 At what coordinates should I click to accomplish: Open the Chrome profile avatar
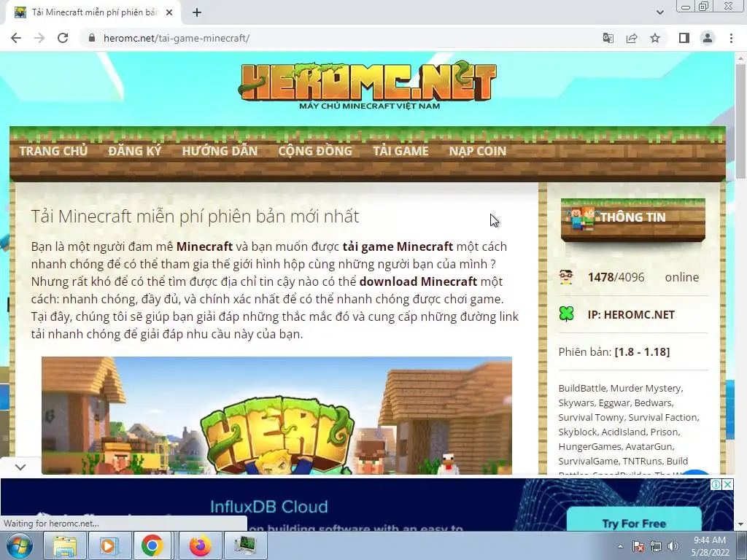pos(708,38)
